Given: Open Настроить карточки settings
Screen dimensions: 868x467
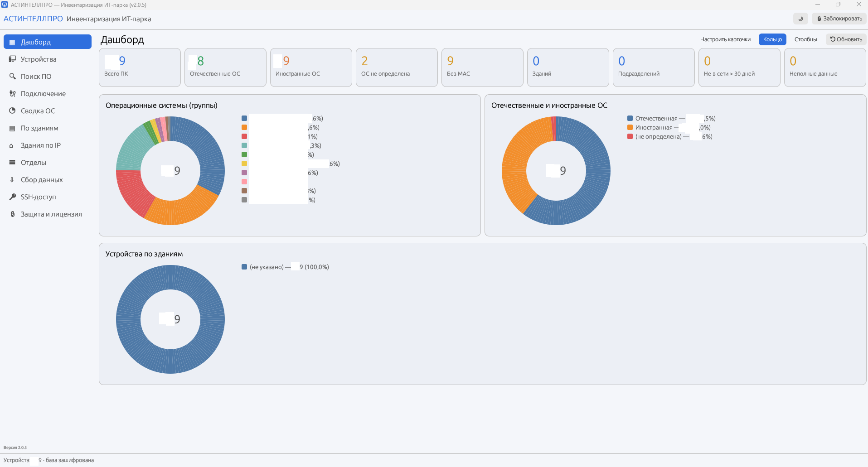Looking at the screenshot, I should tap(725, 39).
